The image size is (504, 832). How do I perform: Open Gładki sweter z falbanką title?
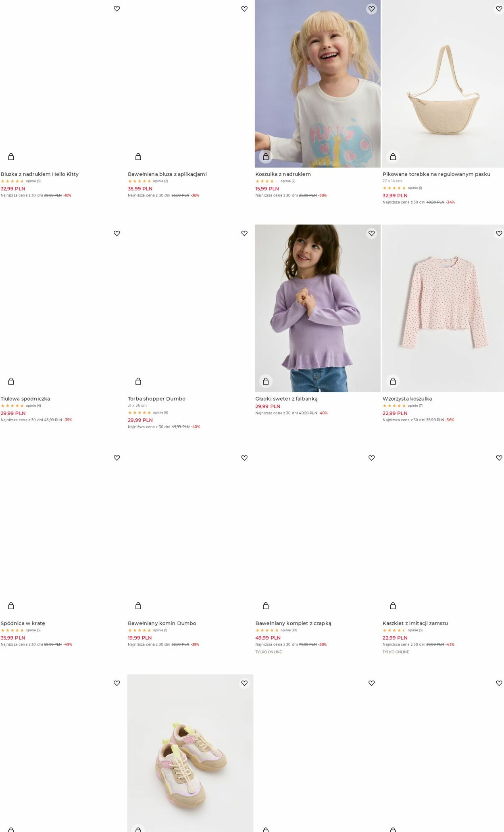(x=286, y=399)
